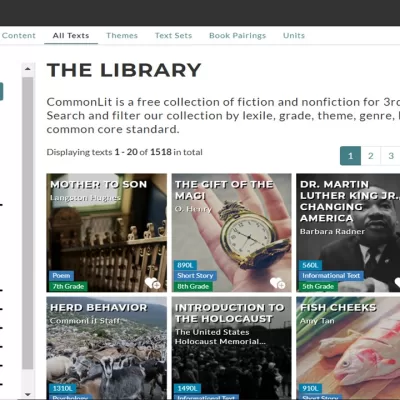Open the Dr. Martin Luther King Jr. card

coord(348,233)
